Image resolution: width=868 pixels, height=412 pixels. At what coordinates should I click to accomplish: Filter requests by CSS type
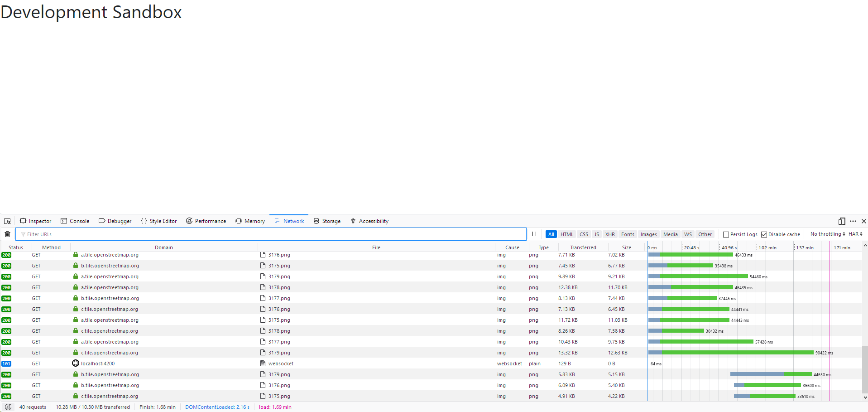click(x=584, y=234)
